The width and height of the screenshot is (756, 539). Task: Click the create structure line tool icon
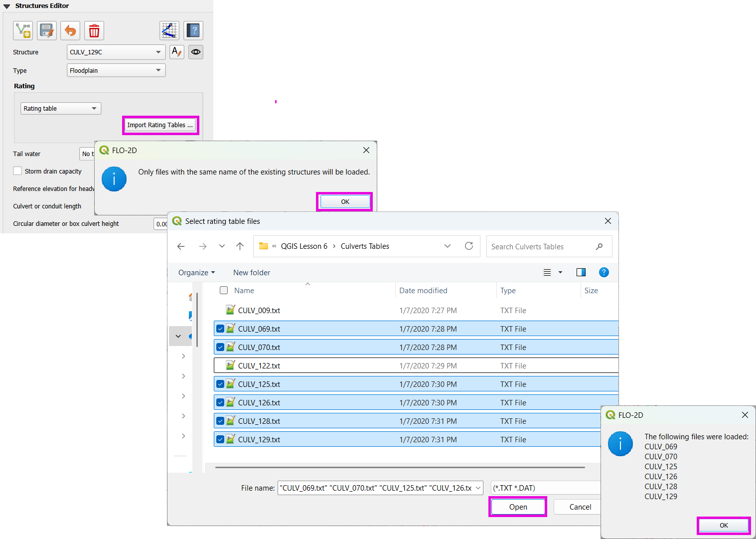pos(23,31)
